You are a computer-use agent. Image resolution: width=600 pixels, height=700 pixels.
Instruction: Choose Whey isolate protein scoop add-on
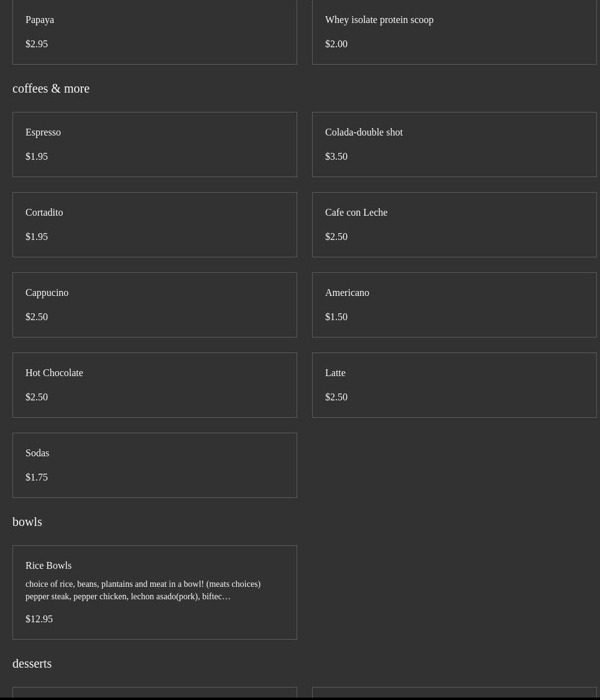(454, 31)
